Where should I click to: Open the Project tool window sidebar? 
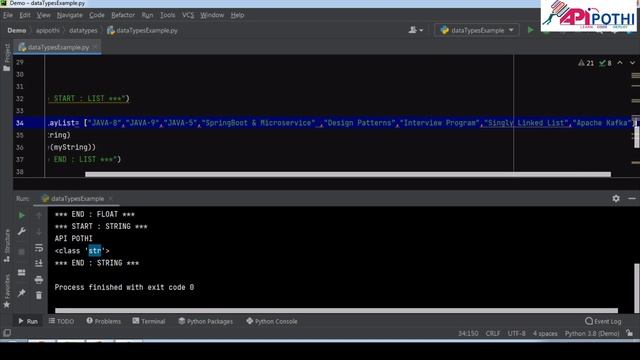7,58
